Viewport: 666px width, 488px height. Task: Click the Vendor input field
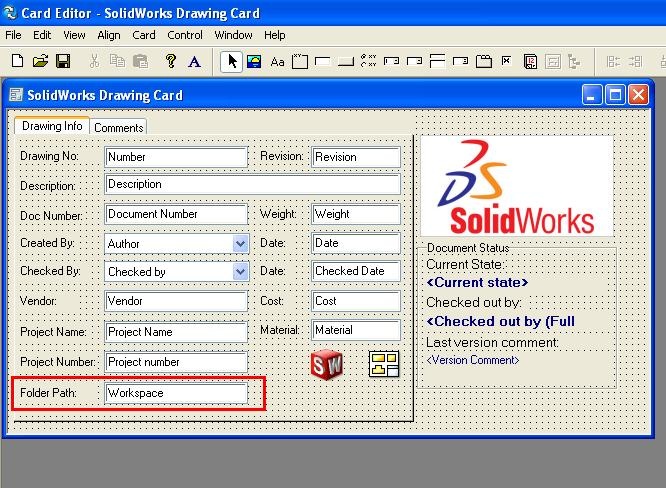[x=176, y=301]
